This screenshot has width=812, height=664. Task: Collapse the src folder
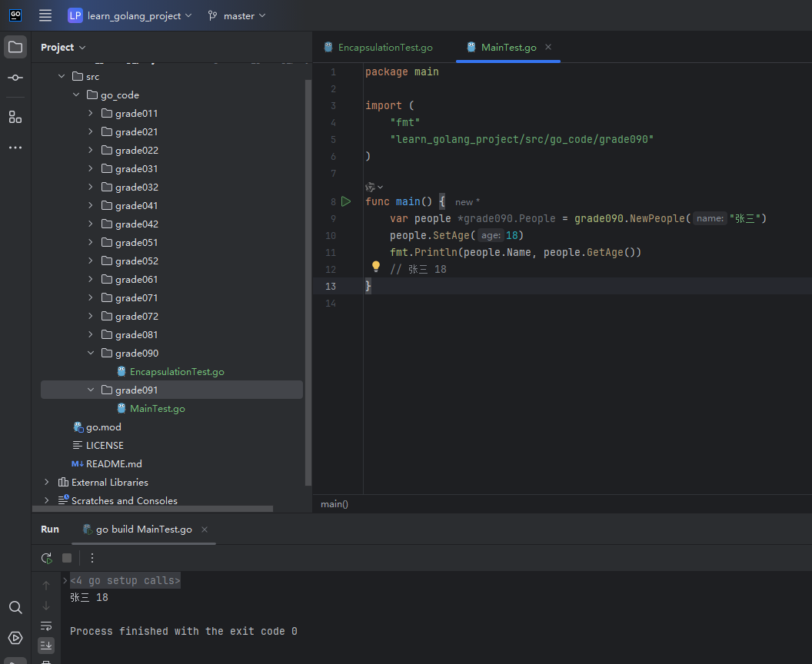tap(62, 76)
